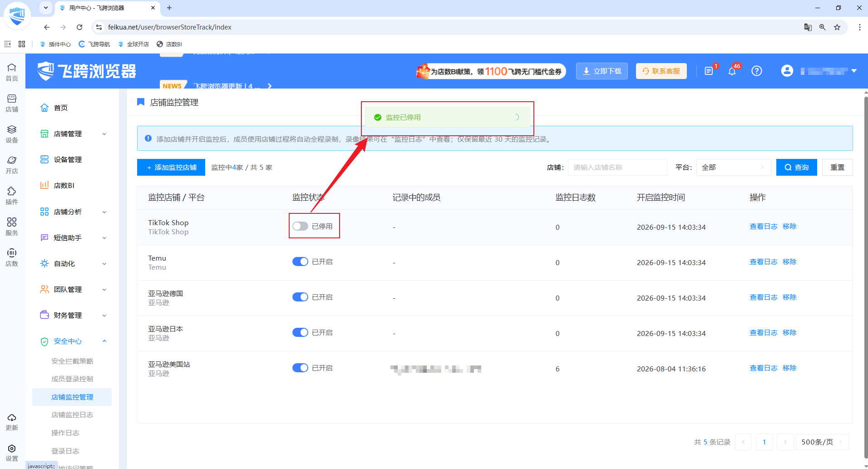Open the 设置 gear icon in left rail
The height and width of the screenshot is (469, 868).
pos(12,453)
